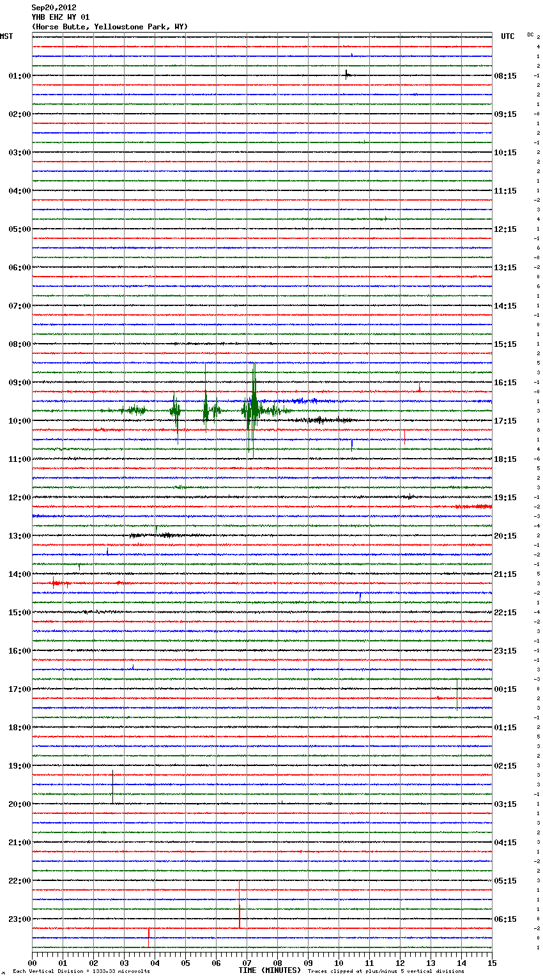Click the 15:15 UTC time label
The image size is (543, 980).
[x=505, y=344]
